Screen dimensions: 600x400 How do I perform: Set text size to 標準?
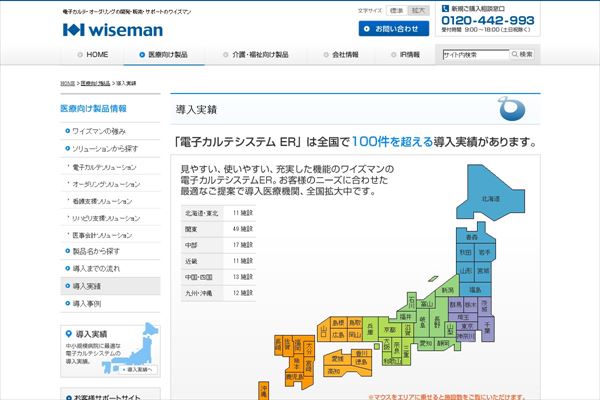[396, 11]
